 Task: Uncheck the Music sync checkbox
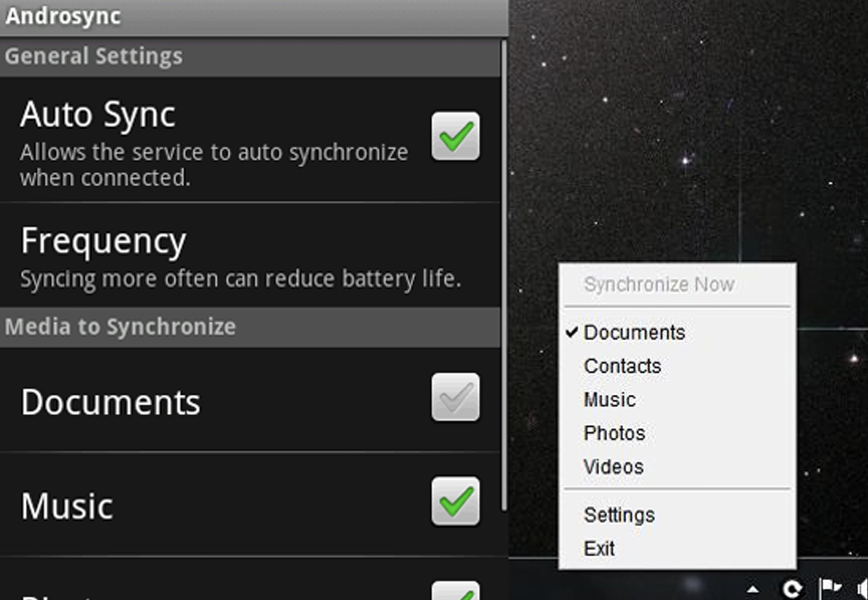click(x=455, y=501)
